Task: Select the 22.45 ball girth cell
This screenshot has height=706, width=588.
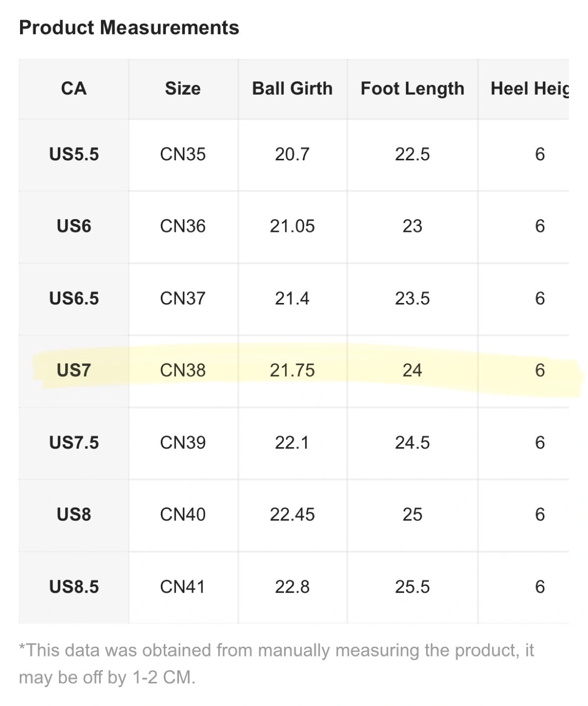Action: tap(292, 514)
